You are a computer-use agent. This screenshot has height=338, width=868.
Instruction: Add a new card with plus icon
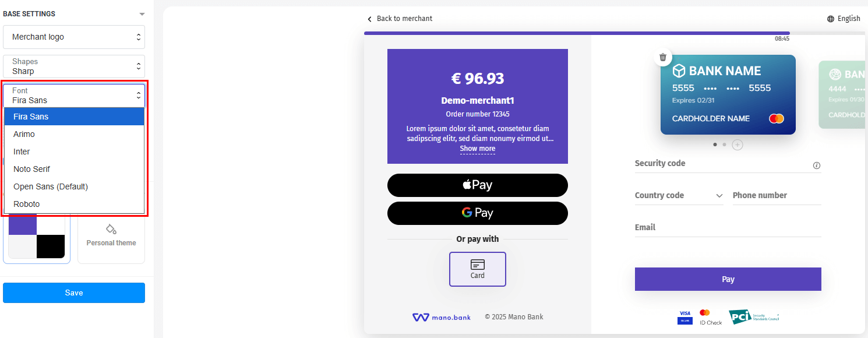point(738,145)
